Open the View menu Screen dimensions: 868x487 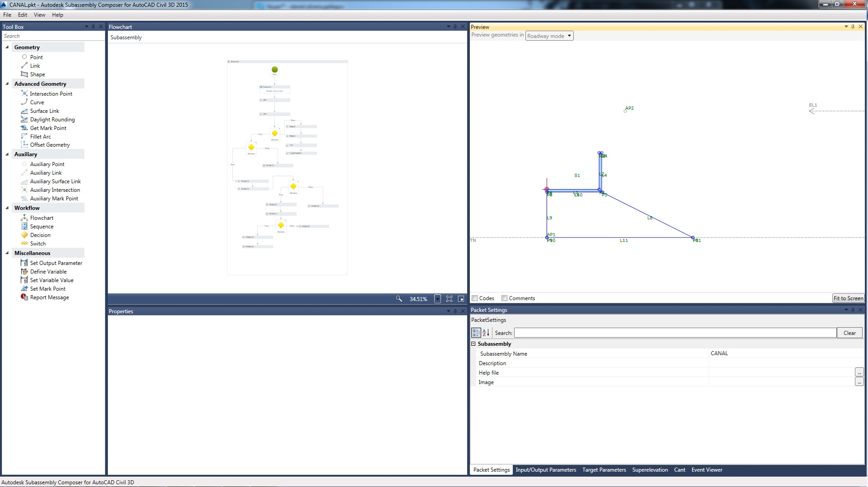coord(39,15)
